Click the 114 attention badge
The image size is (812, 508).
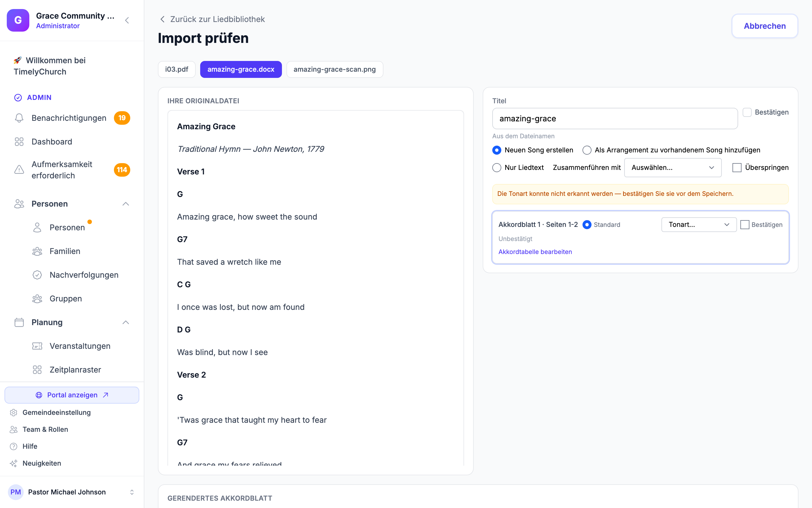122,170
